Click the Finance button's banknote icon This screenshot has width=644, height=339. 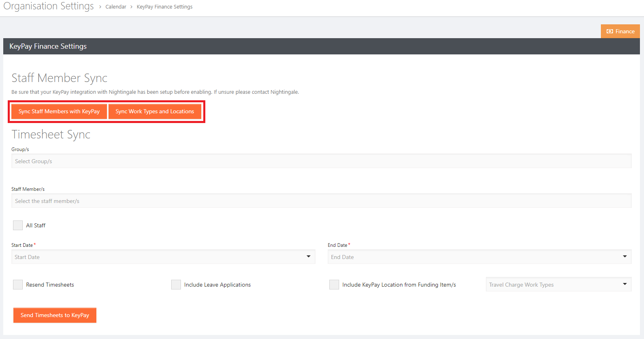[x=610, y=31]
